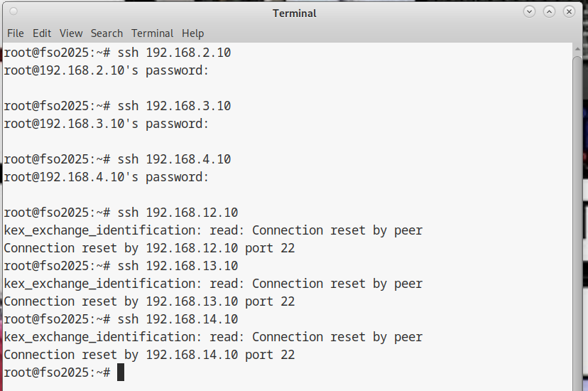Maximize the Terminal window

pyautogui.click(x=549, y=12)
